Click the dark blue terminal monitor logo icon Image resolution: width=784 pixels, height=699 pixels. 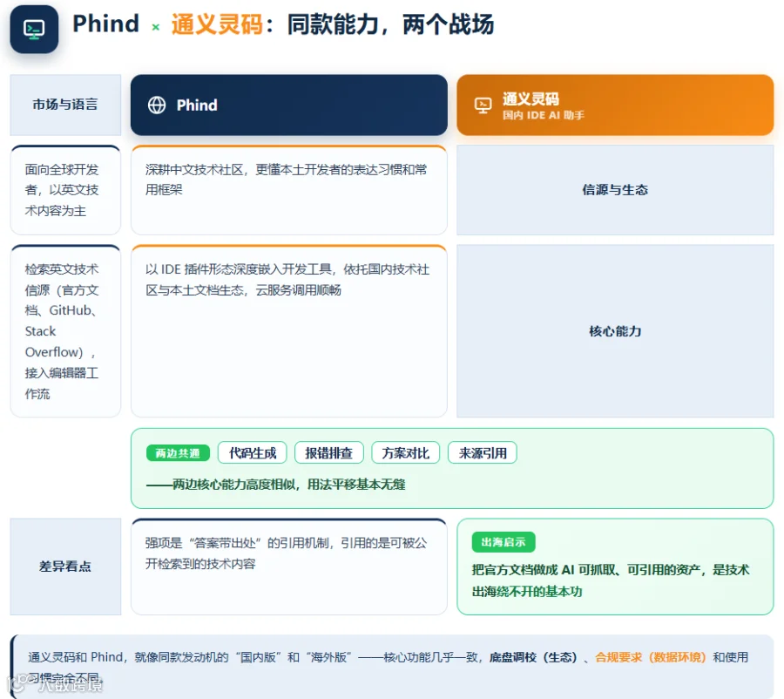[34, 30]
